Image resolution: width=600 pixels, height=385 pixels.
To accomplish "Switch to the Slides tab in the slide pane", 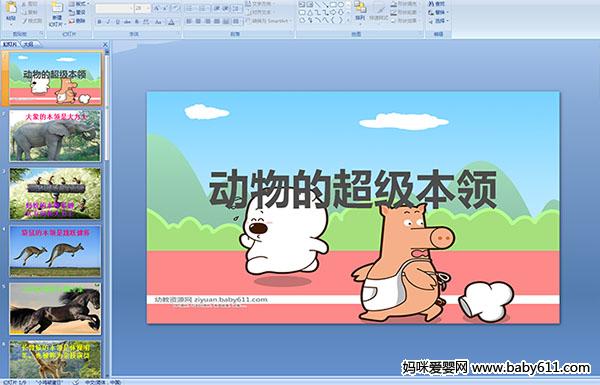I will (10, 44).
